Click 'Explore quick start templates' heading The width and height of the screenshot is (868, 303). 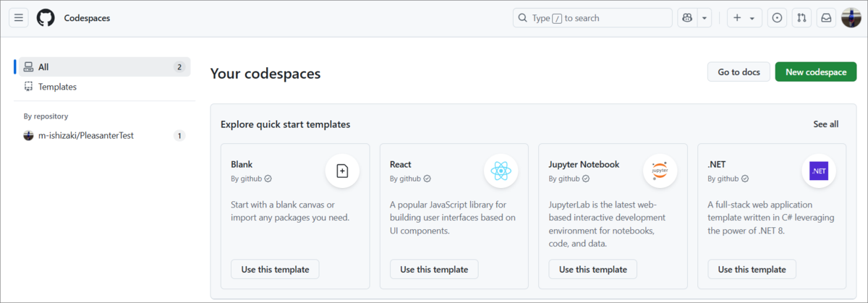click(286, 124)
